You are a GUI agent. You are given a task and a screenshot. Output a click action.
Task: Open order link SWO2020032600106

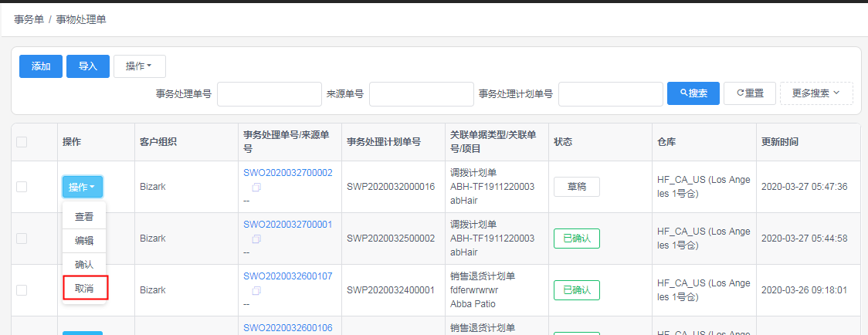[288, 328]
